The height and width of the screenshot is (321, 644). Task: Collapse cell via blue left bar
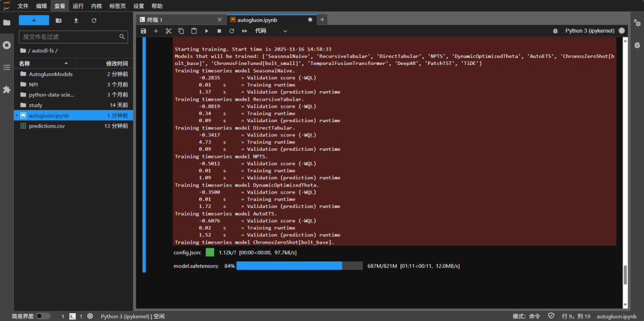coord(144,155)
